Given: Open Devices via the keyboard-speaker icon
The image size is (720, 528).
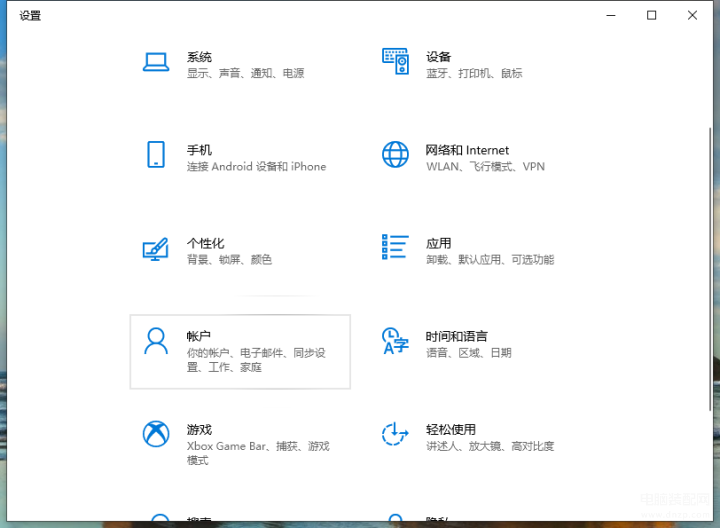Looking at the screenshot, I should [x=395, y=62].
